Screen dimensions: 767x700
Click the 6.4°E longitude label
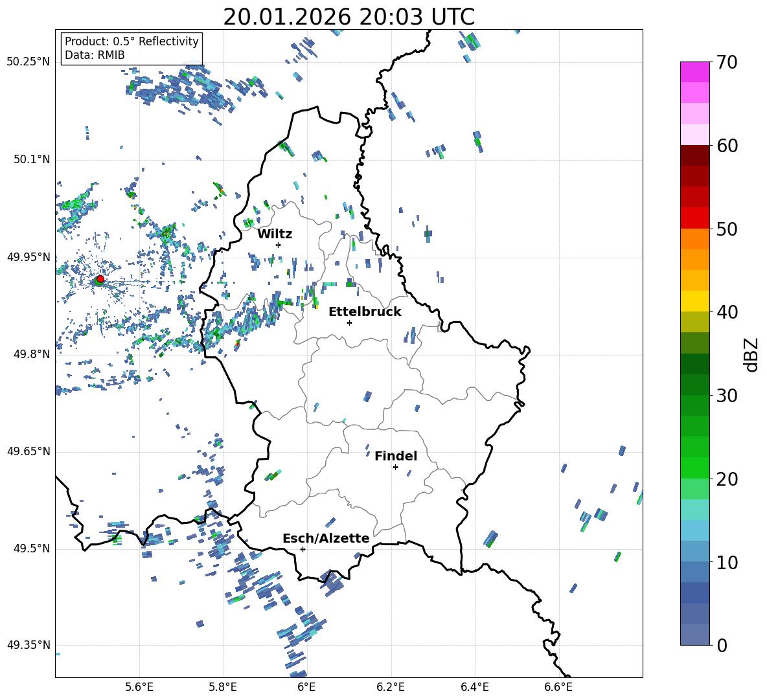coord(474,687)
